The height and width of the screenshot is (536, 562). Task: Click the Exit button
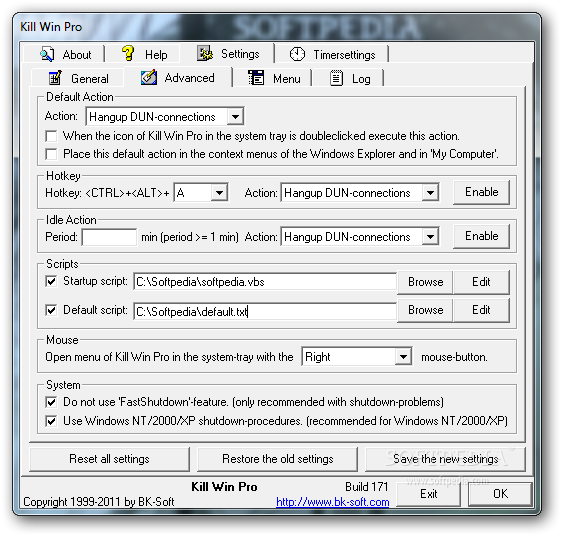coord(428,494)
